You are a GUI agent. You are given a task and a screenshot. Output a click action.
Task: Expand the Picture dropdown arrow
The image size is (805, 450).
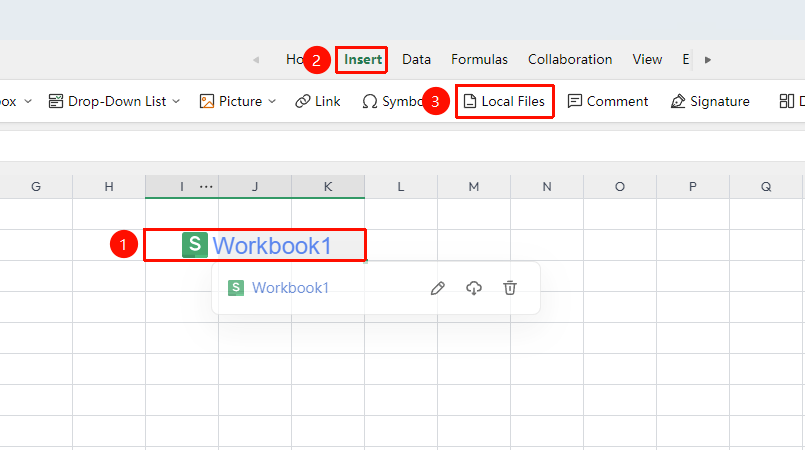[x=272, y=102]
